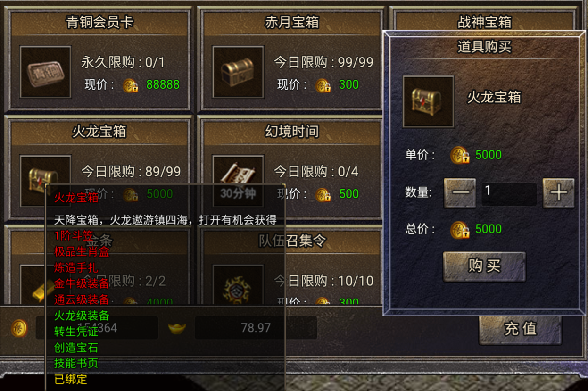Click the 赤月宝箱 treasure chest icon
This screenshot has height=391, width=588.
[x=238, y=72]
